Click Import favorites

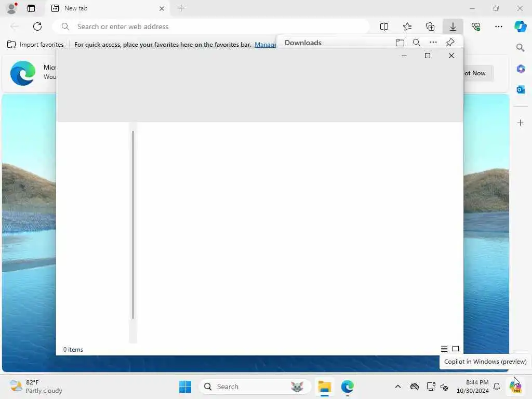[35, 45]
